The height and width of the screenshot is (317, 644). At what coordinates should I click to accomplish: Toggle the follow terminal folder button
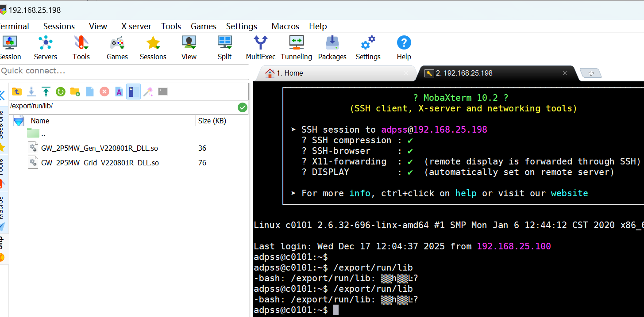[x=133, y=92]
